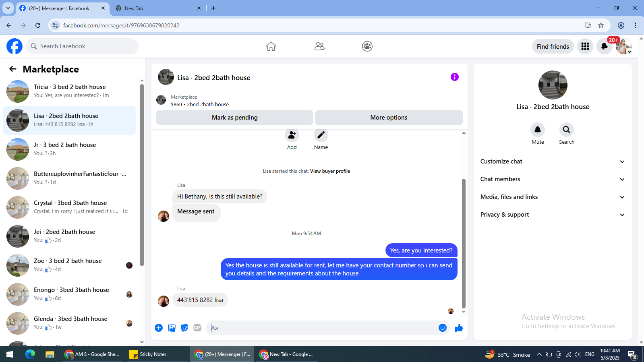Viewport: 644px width, 362px height.
Task: Go back from Marketplace list
Action: click(x=13, y=69)
